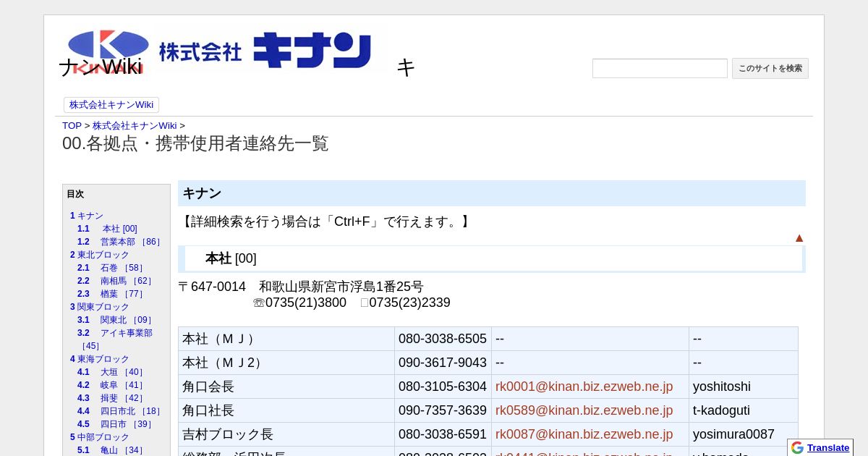This screenshot has width=868, height=456.
Task: Select phone number 080-3038-6505
Action: pyautogui.click(x=443, y=339)
